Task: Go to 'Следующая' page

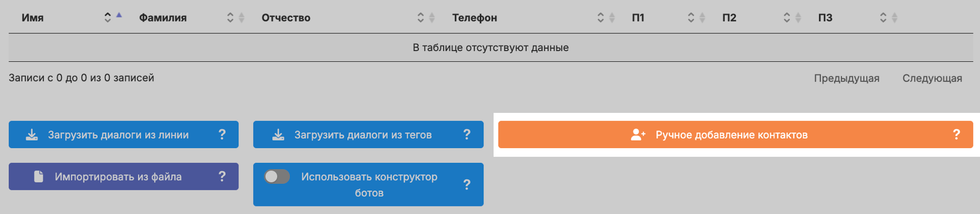Action: click(932, 78)
